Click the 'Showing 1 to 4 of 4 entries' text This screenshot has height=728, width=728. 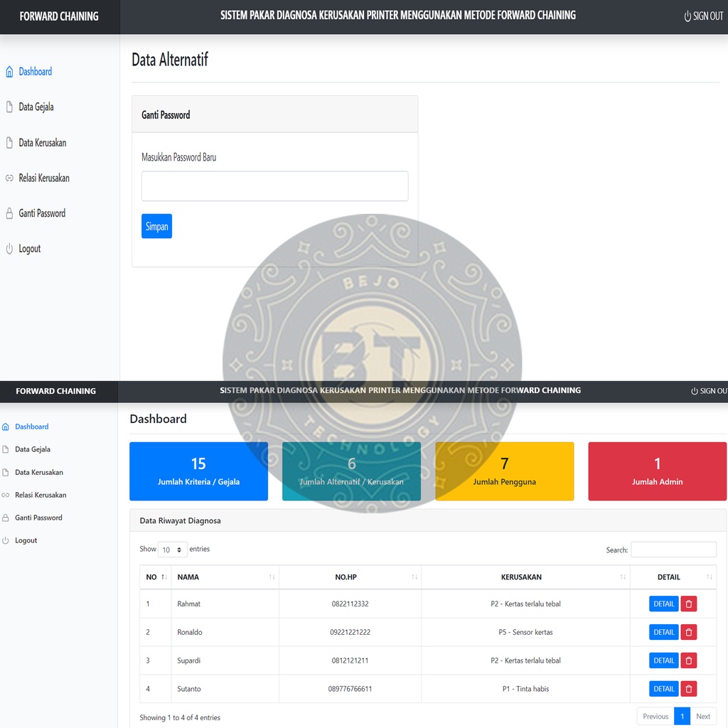pos(180,718)
